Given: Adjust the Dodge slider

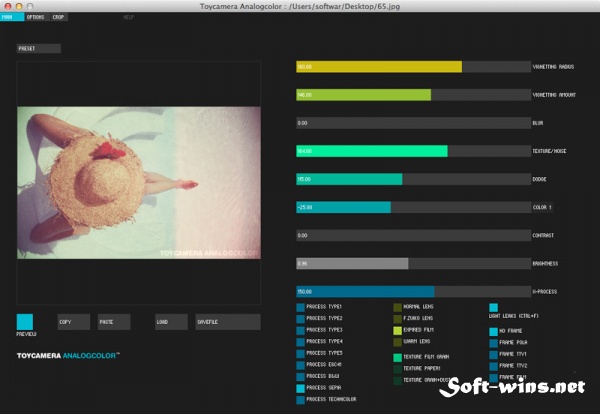Looking at the screenshot, I should (x=414, y=179).
